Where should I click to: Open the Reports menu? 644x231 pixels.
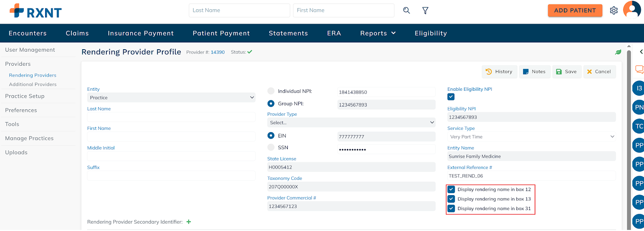tap(378, 33)
